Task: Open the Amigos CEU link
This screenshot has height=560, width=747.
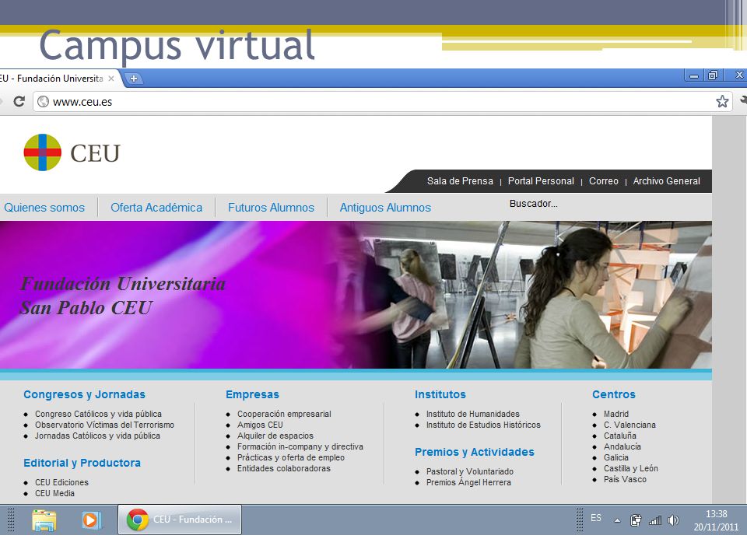Action: tap(260, 425)
